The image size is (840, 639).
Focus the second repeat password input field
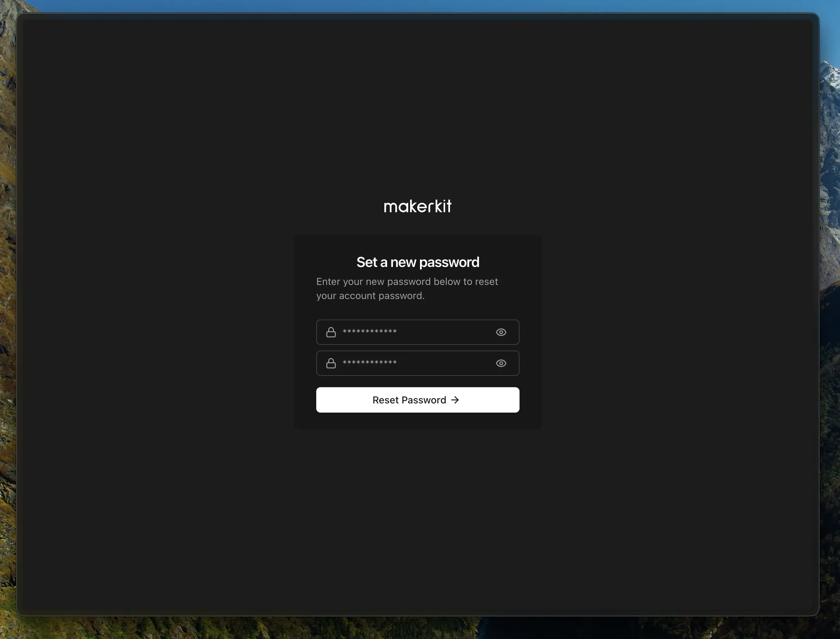(438, 363)
